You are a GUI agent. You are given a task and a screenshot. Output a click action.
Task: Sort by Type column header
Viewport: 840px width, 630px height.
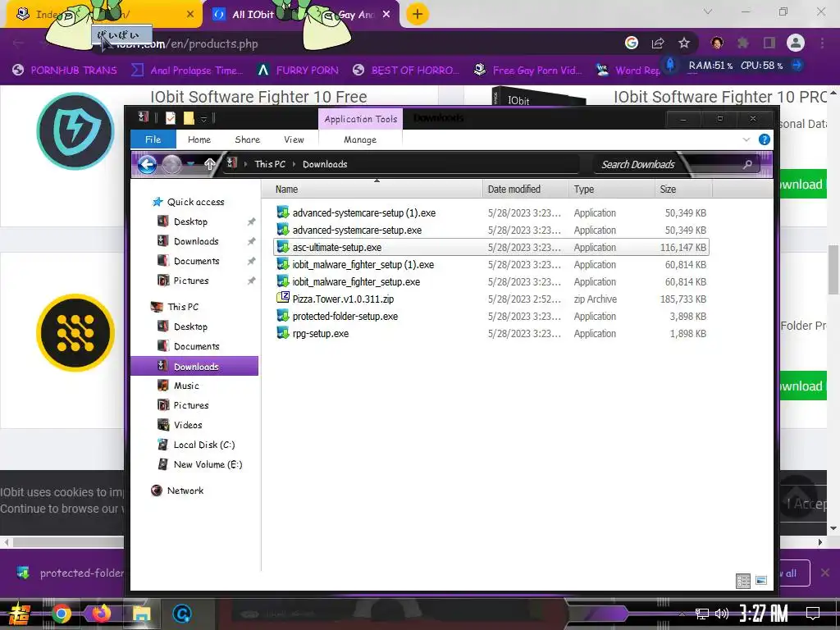pos(611,189)
